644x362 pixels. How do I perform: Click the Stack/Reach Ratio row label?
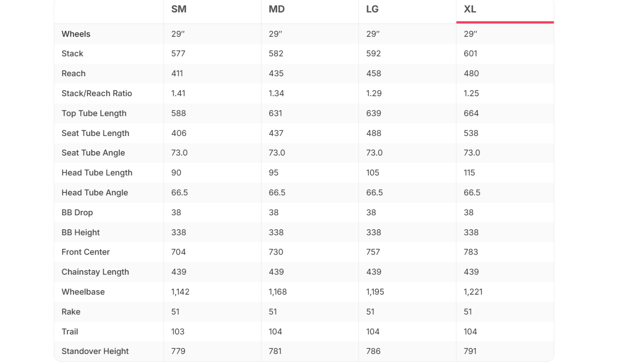97,93
